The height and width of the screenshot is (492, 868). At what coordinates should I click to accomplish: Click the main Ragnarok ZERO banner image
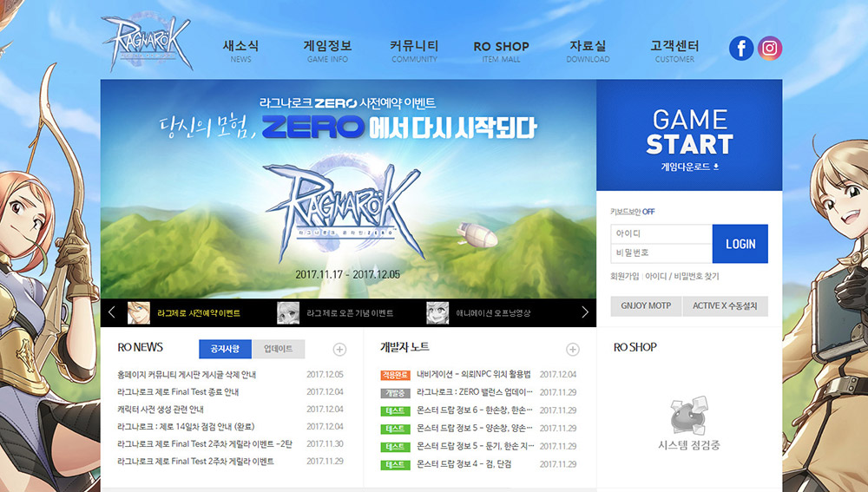coord(348,188)
